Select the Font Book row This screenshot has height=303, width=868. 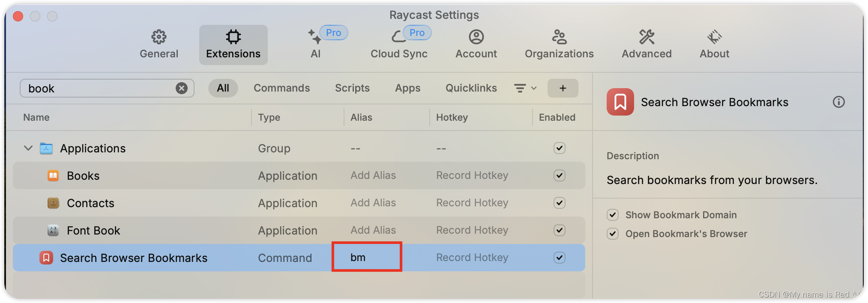299,230
